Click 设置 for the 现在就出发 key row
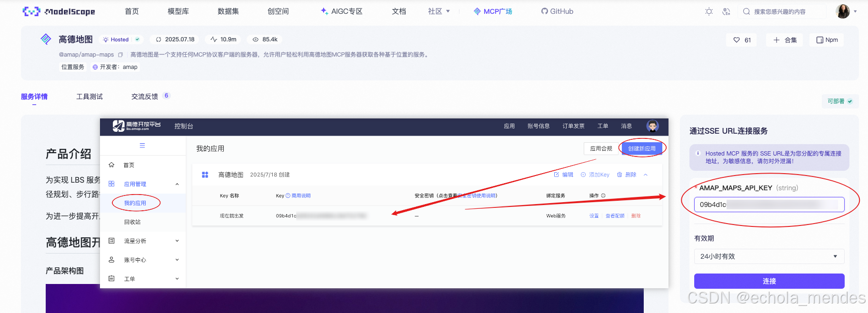 (x=594, y=216)
